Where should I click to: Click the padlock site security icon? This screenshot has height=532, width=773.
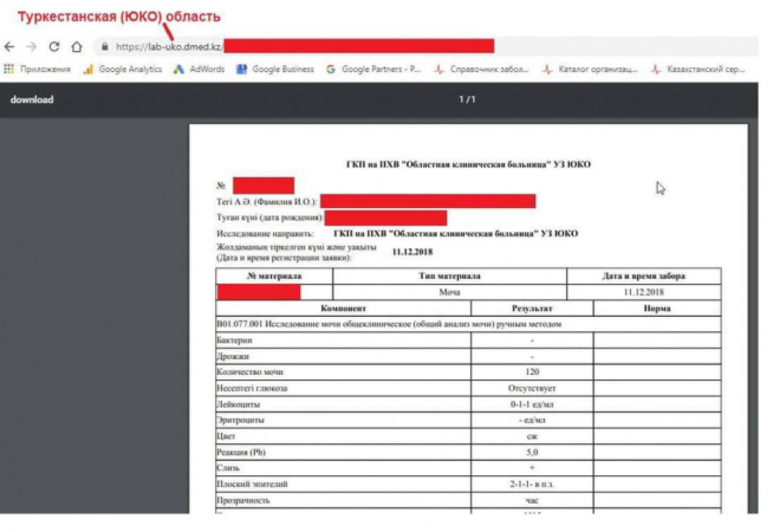point(104,47)
